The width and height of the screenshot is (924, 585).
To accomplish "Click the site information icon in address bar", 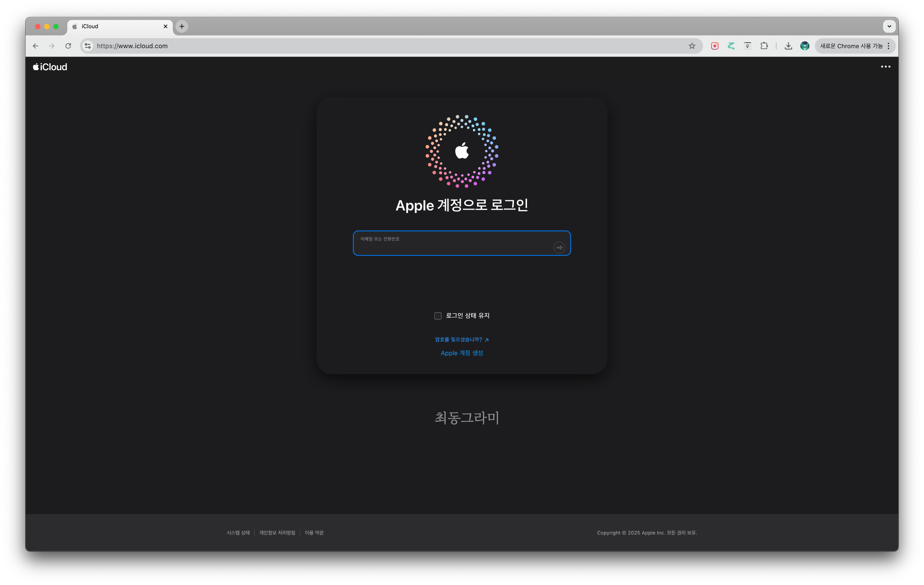I will pyautogui.click(x=88, y=46).
